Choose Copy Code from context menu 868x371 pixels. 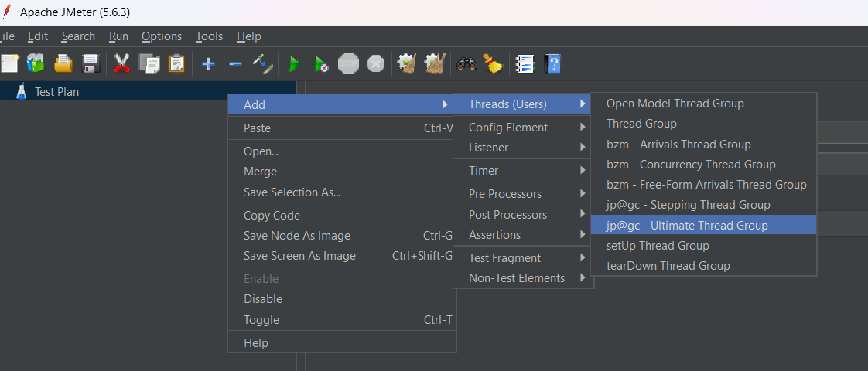(342, 216)
